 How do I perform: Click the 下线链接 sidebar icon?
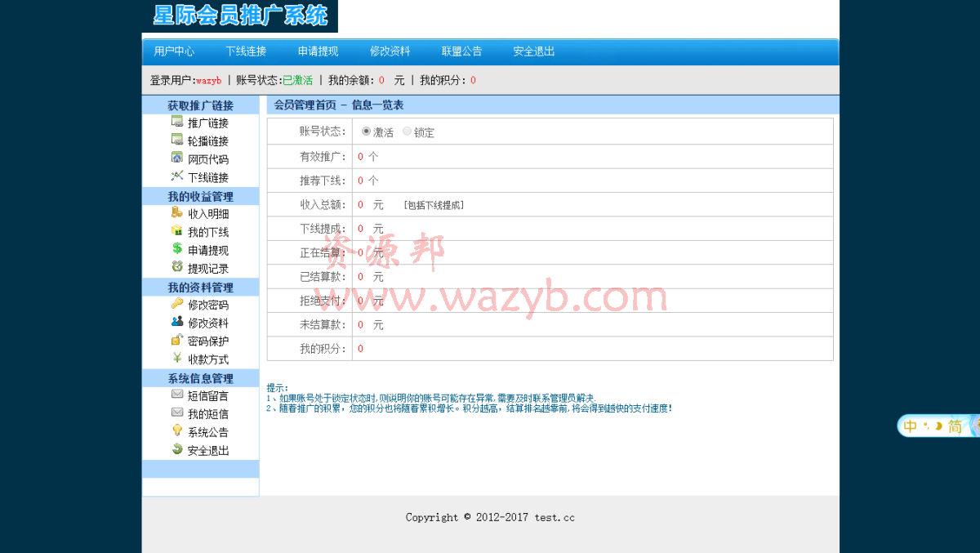coord(177,176)
